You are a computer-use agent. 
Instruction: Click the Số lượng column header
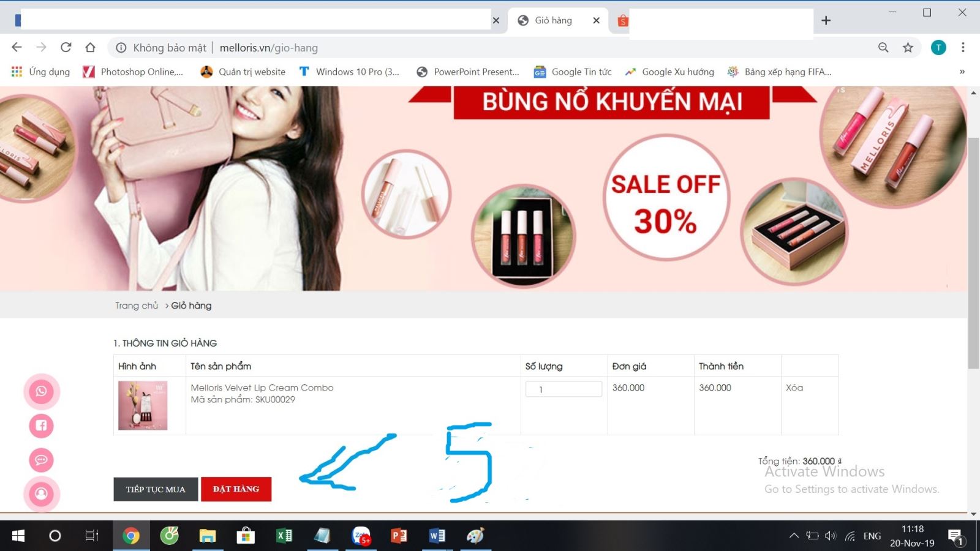pos(544,366)
